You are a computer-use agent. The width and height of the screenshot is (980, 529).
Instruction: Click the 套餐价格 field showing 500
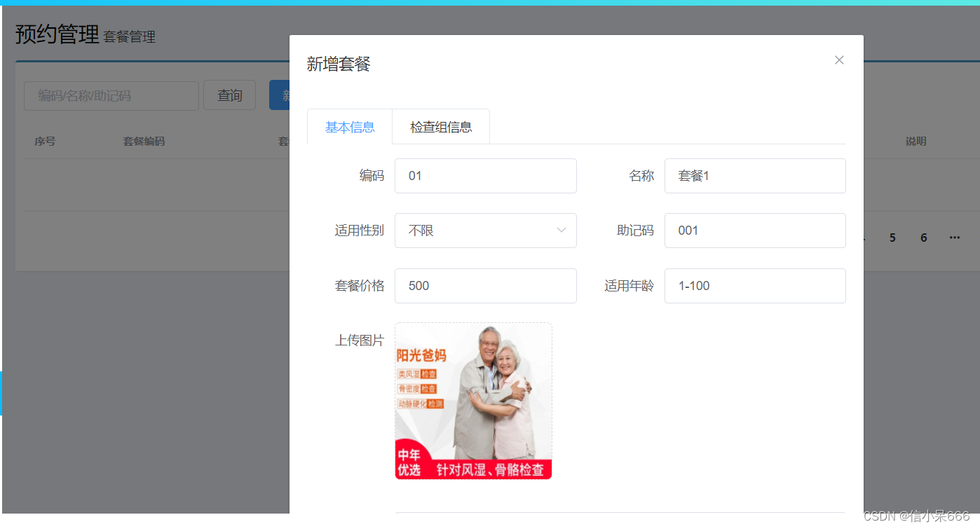pyautogui.click(x=486, y=285)
